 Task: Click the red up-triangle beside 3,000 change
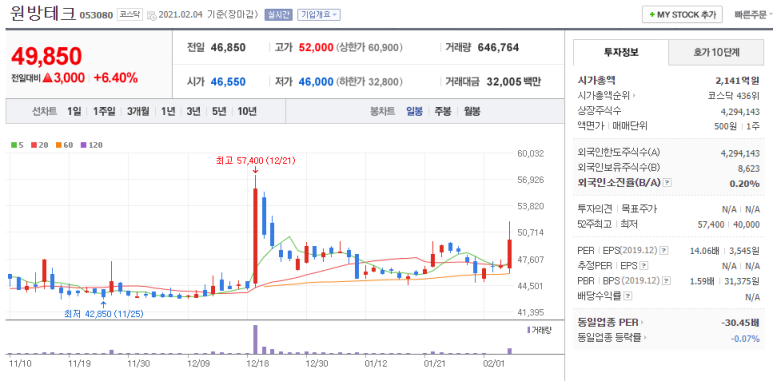pyautogui.click(x=48, y=77)
